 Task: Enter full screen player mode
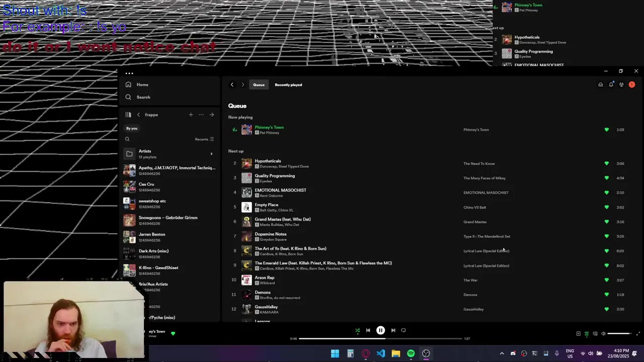pos(638,333)
